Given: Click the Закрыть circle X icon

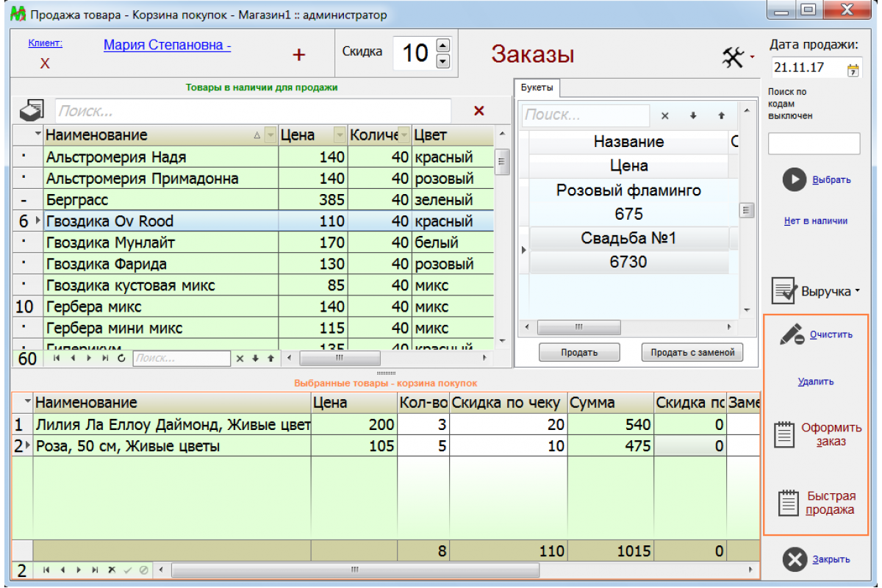Looking at the screenshot, I should point(795,559).
